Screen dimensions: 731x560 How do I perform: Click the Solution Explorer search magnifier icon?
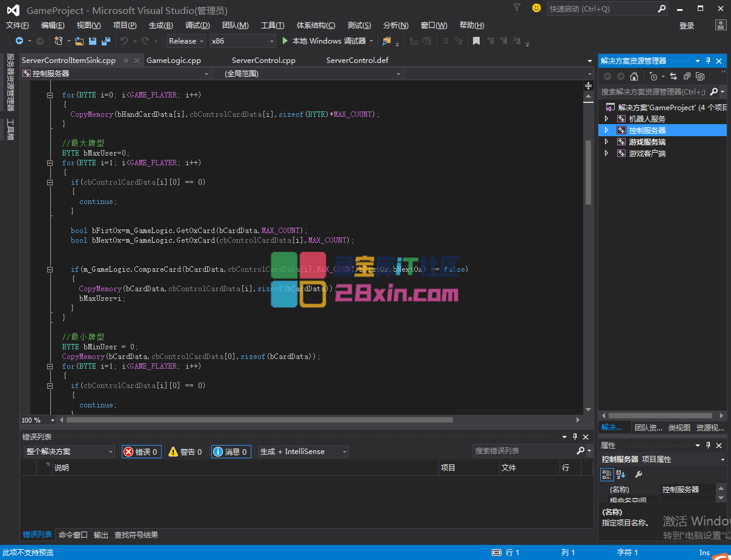pos(713,91)
